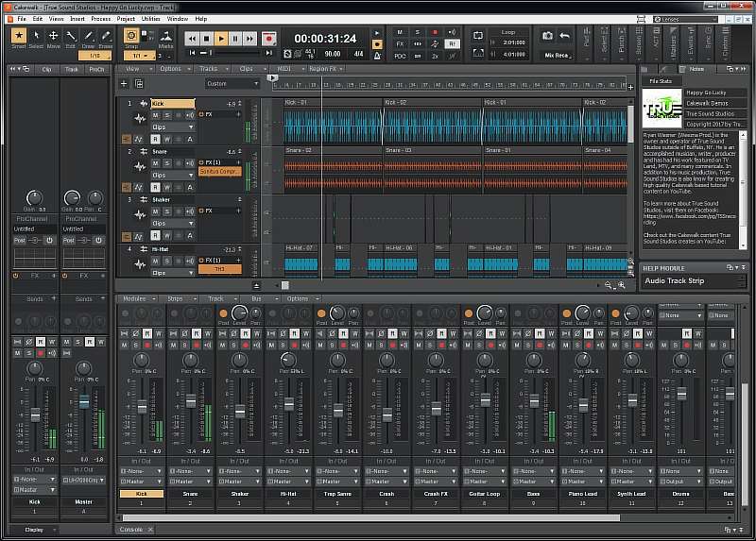
Task: Arm the transport Record button
Action: tap(268, 39)
